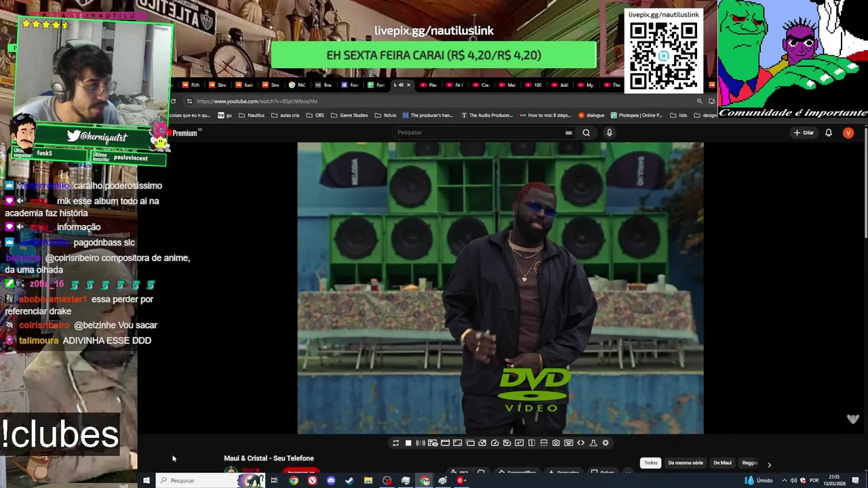Open the Photopea bookmark

637,115
